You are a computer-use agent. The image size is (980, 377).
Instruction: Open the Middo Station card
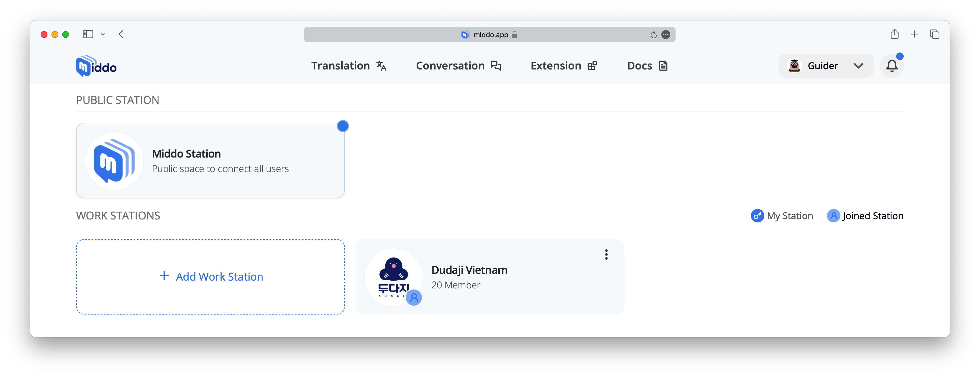click(210, 160)
